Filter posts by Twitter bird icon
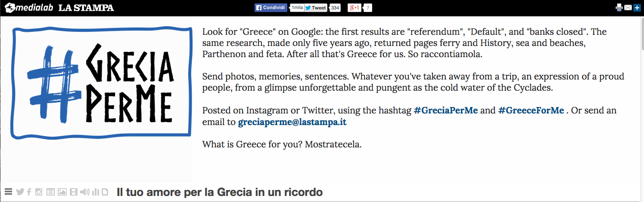 click(20, 192)
